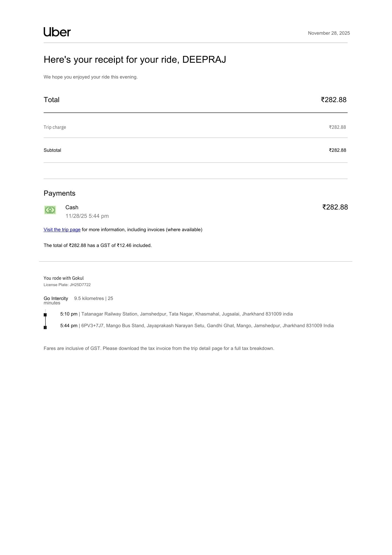Click the Subtotal label

52,150
